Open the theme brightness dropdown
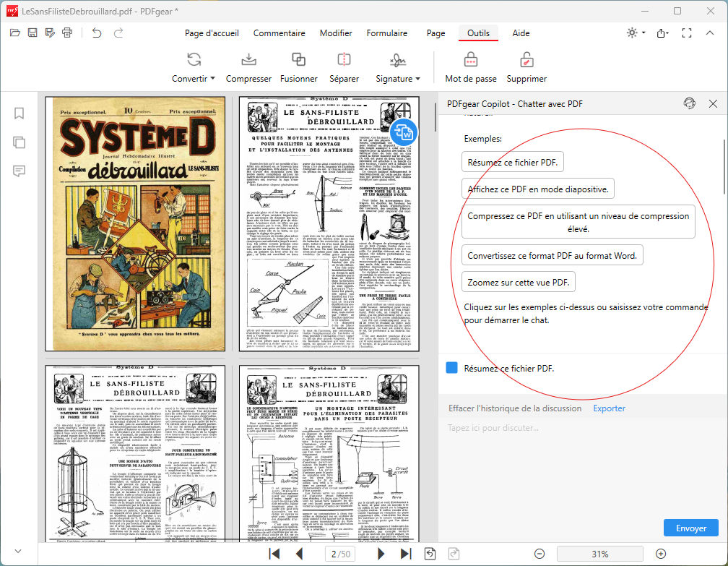Viewport: 728px width, 566px height. click(x=636, y=33)
